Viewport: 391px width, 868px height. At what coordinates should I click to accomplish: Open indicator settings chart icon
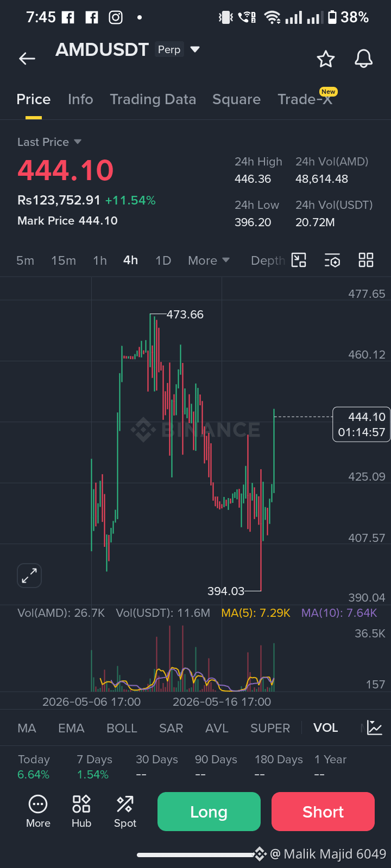(x=375, y=727)
